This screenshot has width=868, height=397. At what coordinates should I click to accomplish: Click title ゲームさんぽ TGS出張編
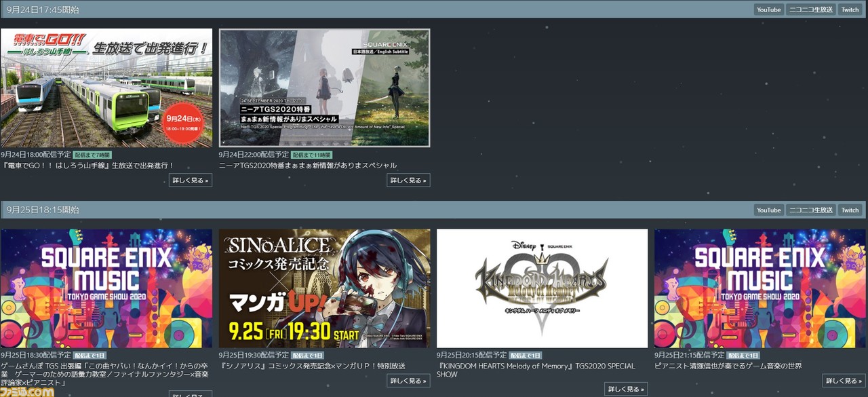pos(105,374)
